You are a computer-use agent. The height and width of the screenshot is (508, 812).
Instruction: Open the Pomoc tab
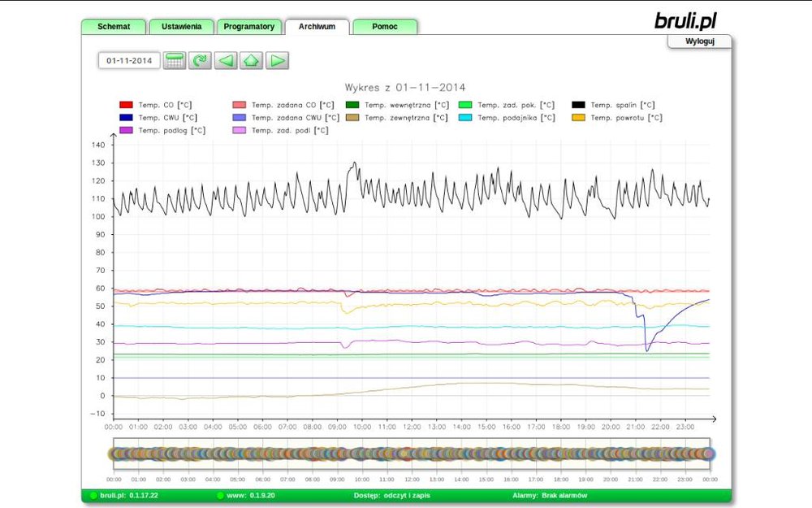click(x=385, y=27)
